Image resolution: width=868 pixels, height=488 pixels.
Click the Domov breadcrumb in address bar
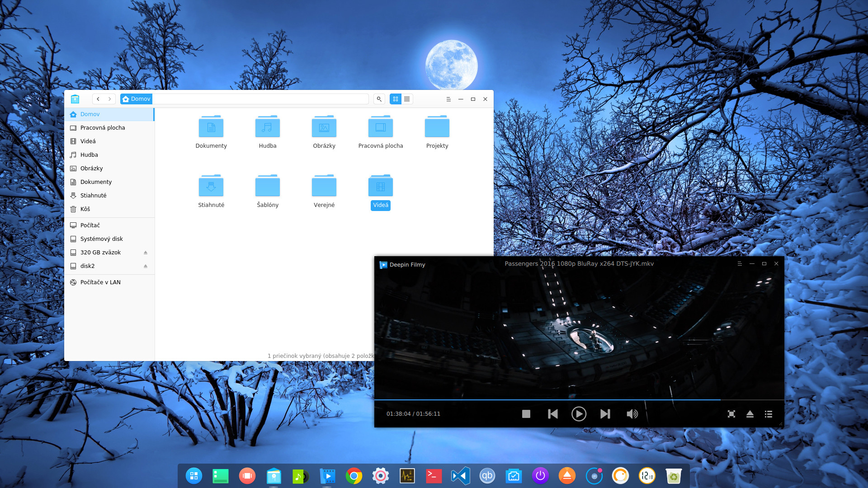[137, 99]
